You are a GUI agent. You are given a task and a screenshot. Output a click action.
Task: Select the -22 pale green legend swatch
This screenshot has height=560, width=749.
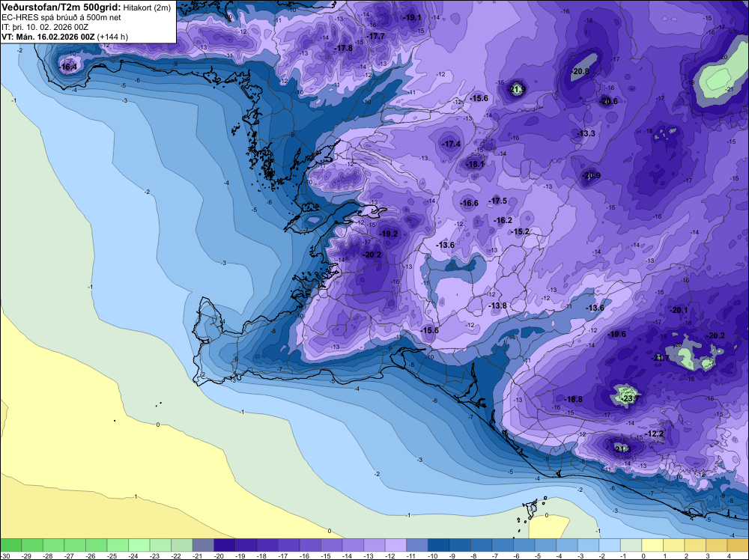click(x=181, y=545)
